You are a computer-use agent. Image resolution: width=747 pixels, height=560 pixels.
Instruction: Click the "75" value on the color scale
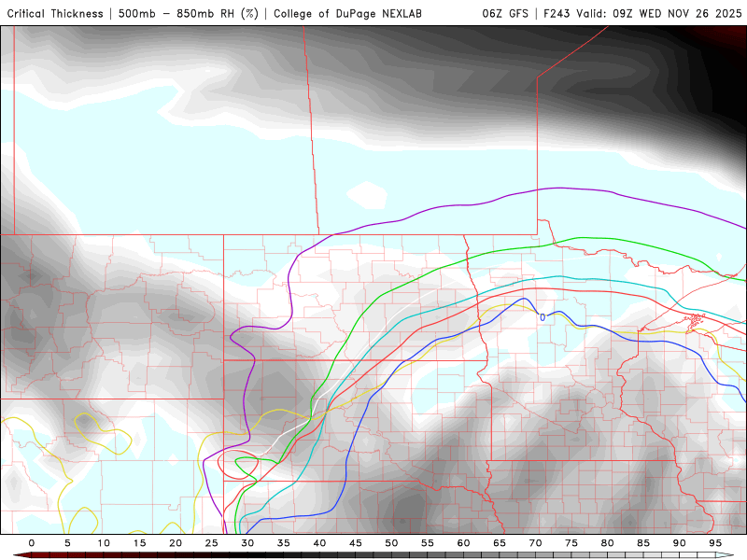(571, 543)
